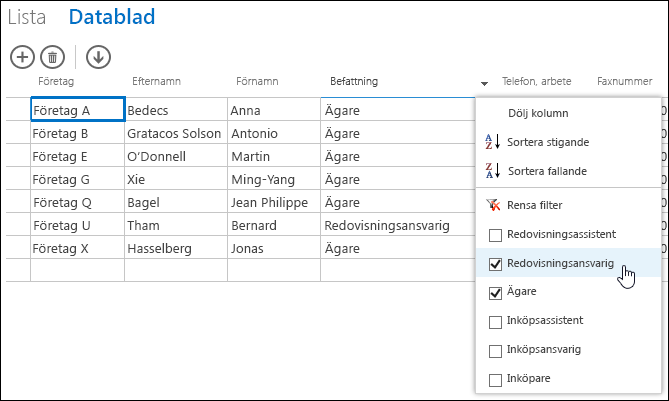Click the Sortera stigande A-Z sort icon
Image resolution: width=669 pixels, height=401 pixels.
click(x=492, y=142)
